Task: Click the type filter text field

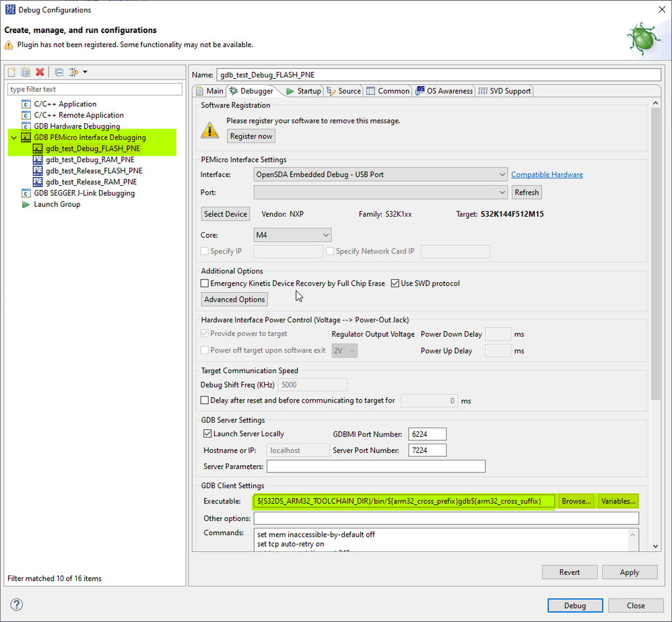Action: 95,89
